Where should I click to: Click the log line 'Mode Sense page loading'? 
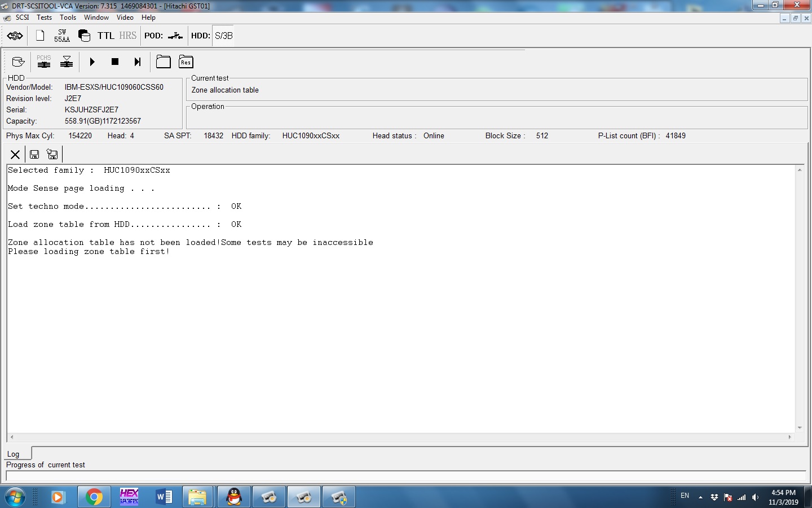coord(81,188)
